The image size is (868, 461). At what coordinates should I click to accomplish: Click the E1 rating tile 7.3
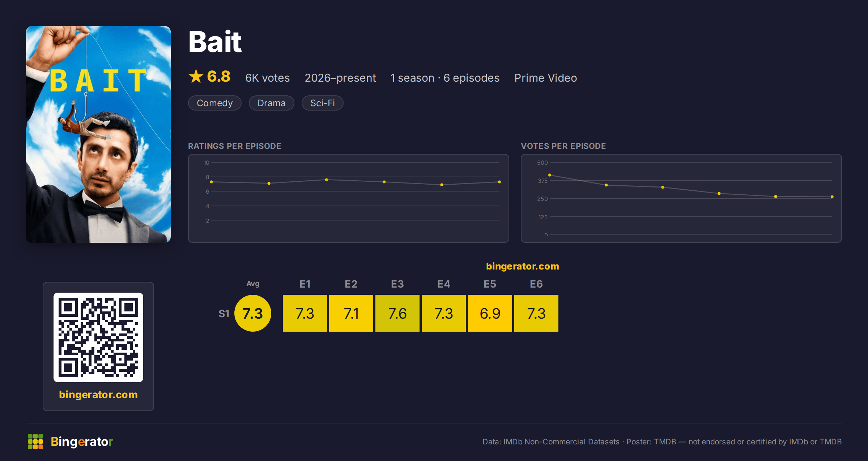coord(305,313)
